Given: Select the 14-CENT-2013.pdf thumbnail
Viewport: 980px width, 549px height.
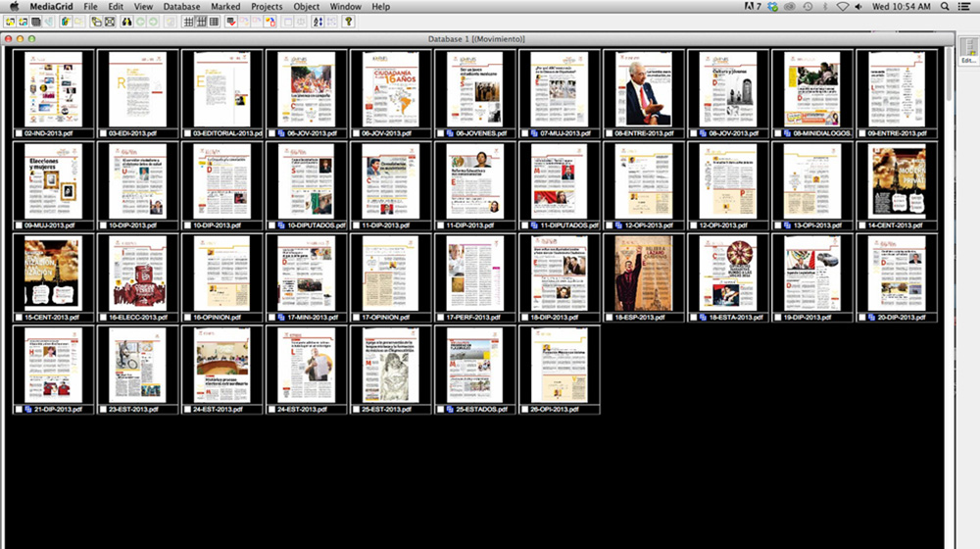Looking at the screenshot, I should [x=897, y=181].
